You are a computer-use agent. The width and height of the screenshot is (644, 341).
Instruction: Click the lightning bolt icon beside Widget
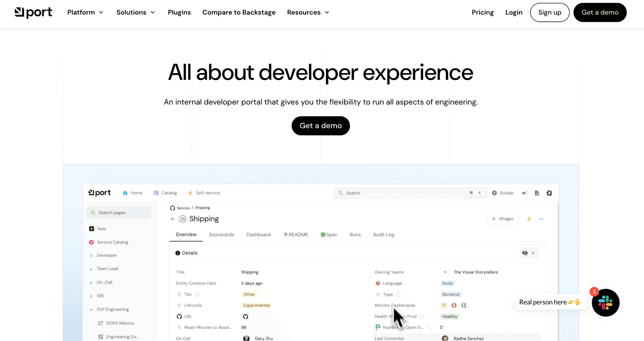pos(529,219)
